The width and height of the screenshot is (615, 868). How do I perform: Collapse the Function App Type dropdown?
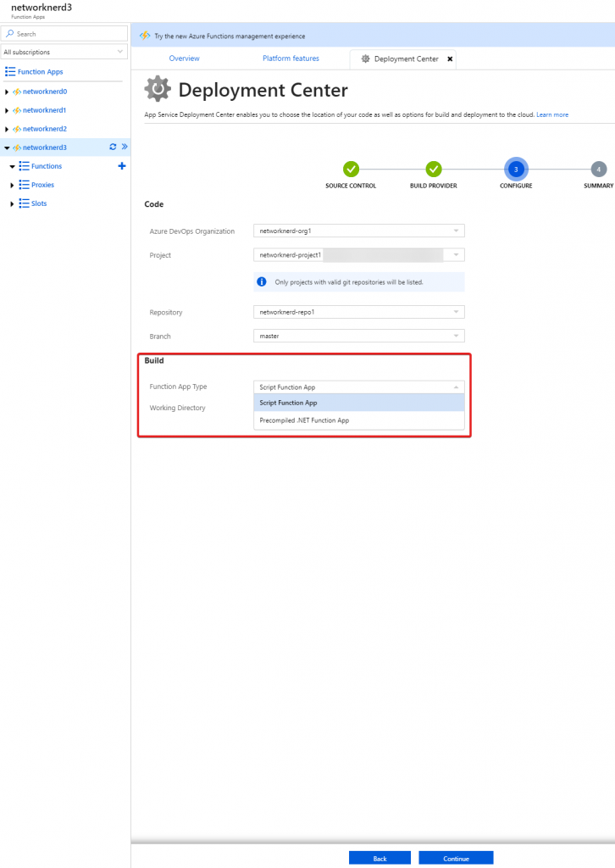tap(359, 387)
